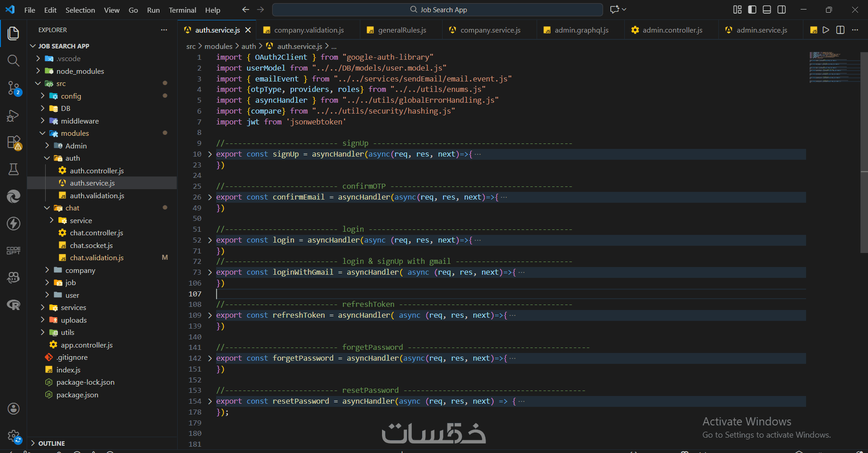The image size is (868, 453).
Task: Click the Run Code play icon
Action: pos(826,30)
